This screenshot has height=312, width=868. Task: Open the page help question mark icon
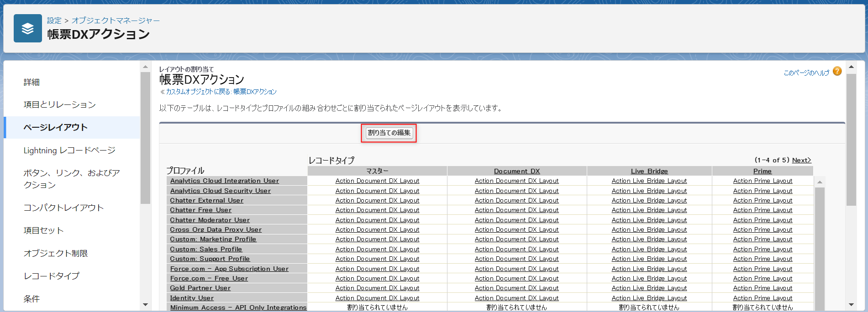[x=837, y=71]
